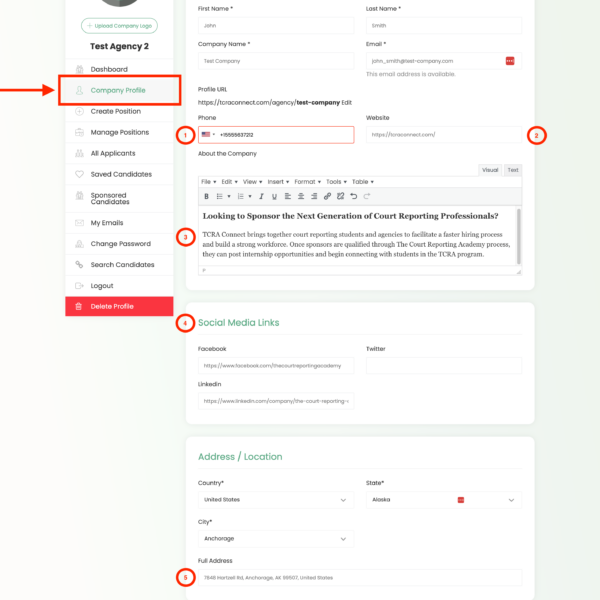Open Search Candidates page
Viewport: 600px width, 600px height.
(119, 265)
